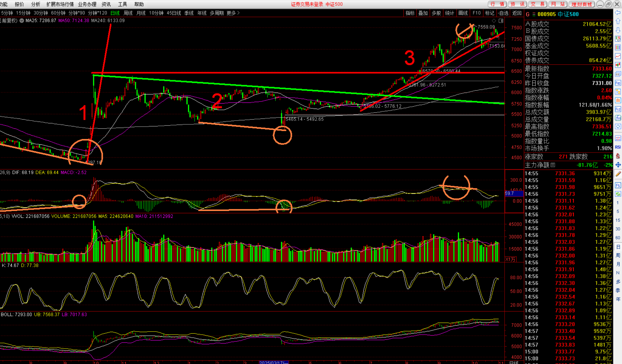Screen dimensions: 622x364
Task: Click the four-way move arrows icon
Action: (x=618, y=165)
